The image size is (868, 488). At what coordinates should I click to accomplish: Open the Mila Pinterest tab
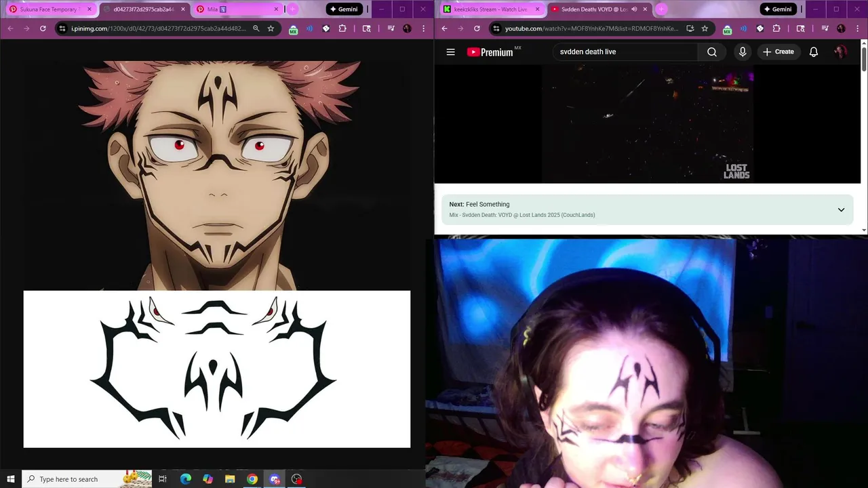pos(235,9)
